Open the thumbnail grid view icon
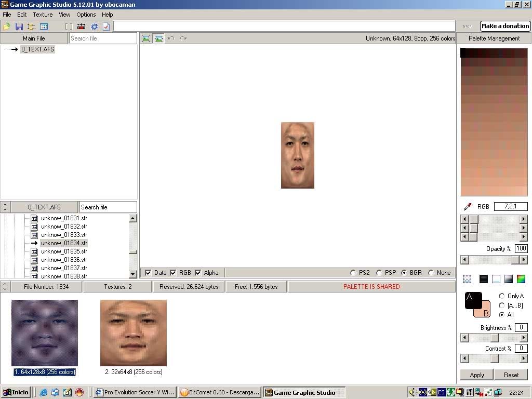This screenshot has height=399, width=532. pos(44,26)
